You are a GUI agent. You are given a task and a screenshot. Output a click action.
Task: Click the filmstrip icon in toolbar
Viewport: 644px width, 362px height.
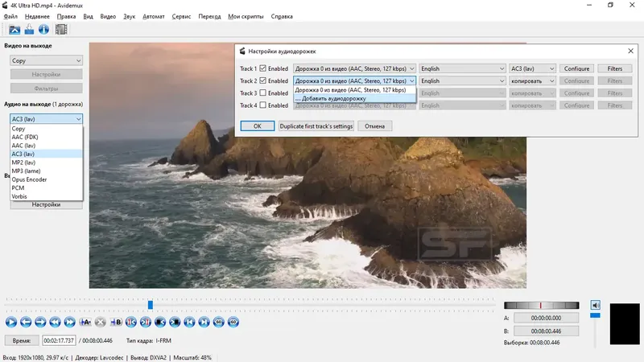point(61,30)
